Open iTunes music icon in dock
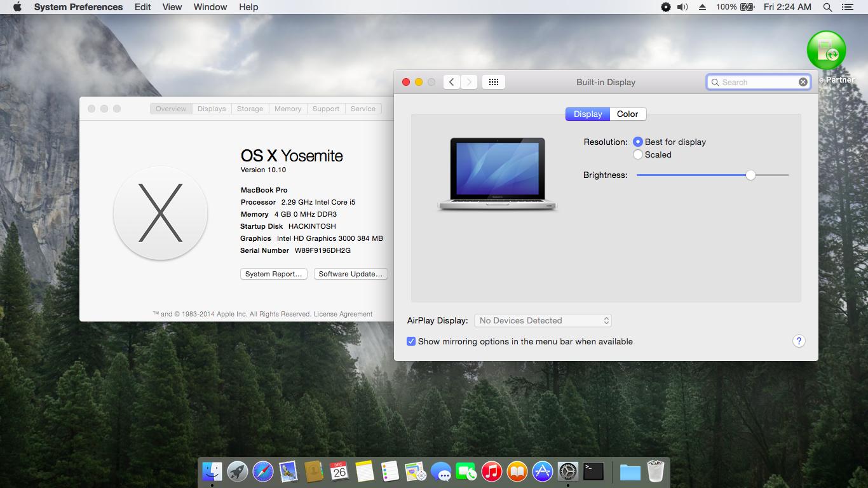The height and width of the screenshot is (488, 868). (492, 471)
